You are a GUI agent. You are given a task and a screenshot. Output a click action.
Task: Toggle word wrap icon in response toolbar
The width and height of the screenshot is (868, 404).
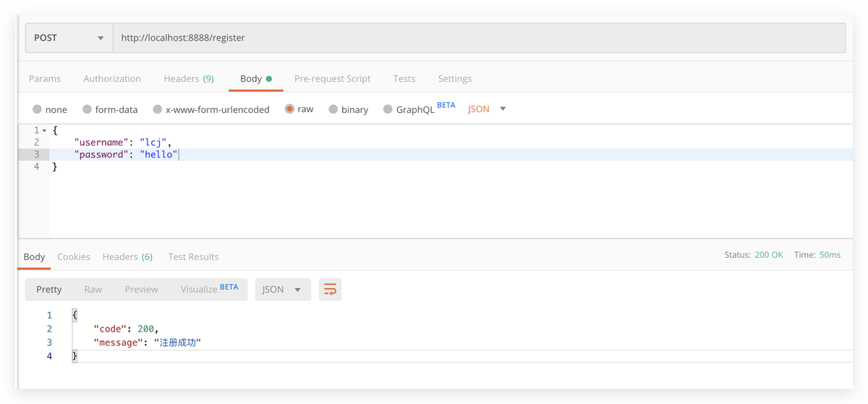pos(330,290)
